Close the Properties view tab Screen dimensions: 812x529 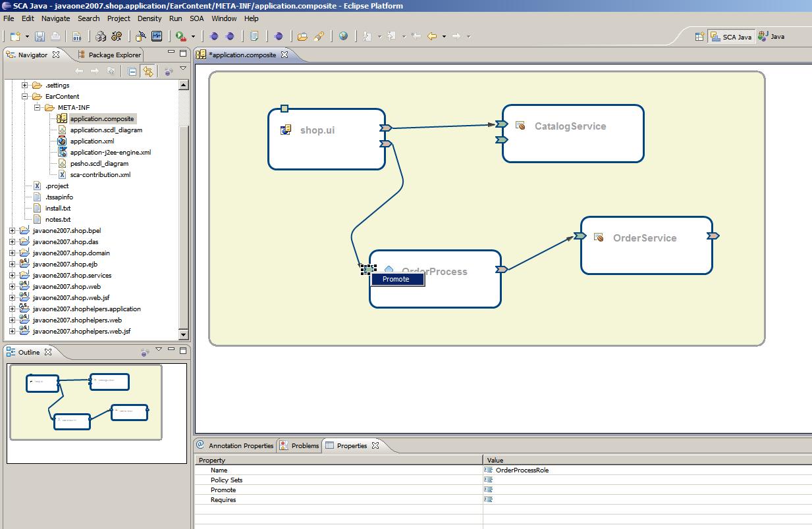pyautogui.click(x=375, y=445)
